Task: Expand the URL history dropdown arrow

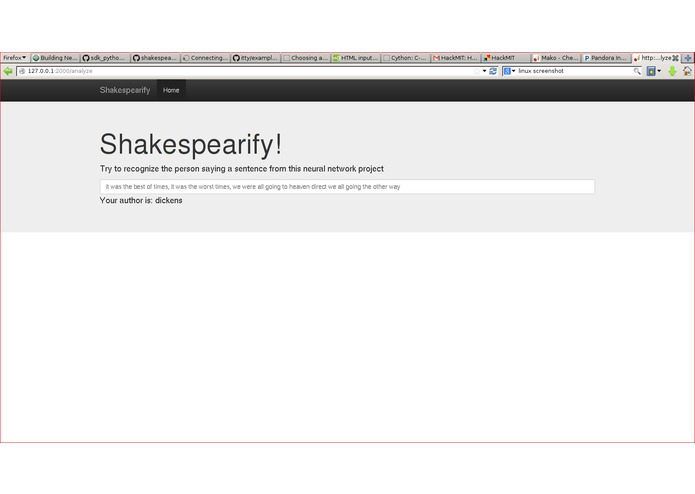Action: pos(484,71)
